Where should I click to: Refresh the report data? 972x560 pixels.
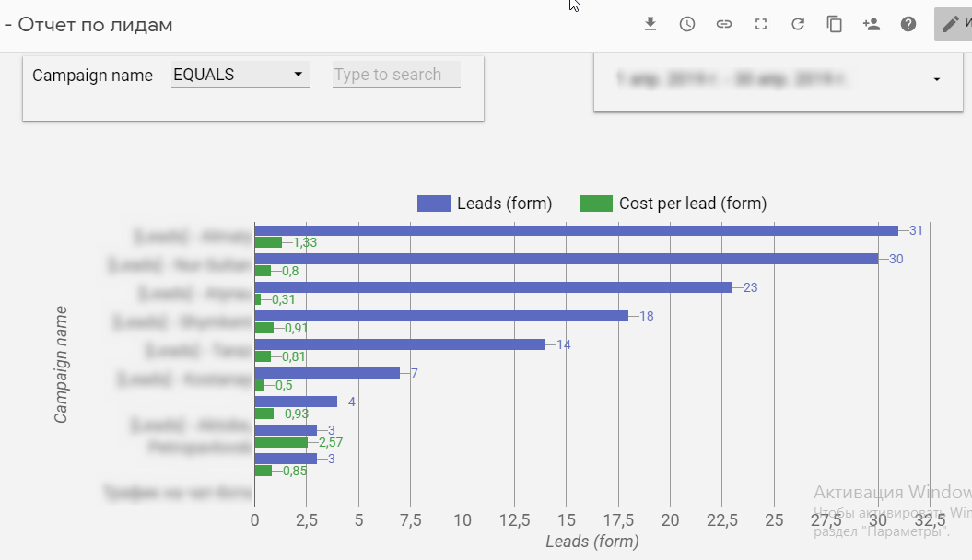[x=798, y=25]
